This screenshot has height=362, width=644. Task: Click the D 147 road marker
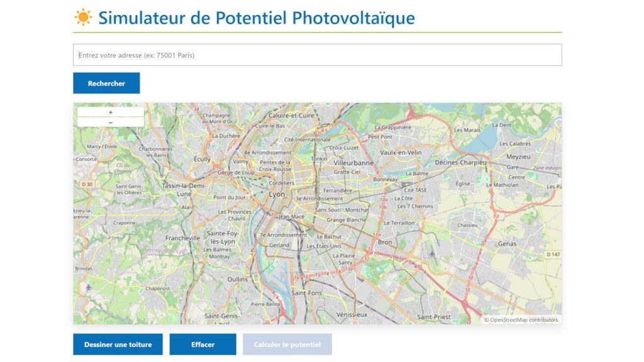click(x=553, y=255)
